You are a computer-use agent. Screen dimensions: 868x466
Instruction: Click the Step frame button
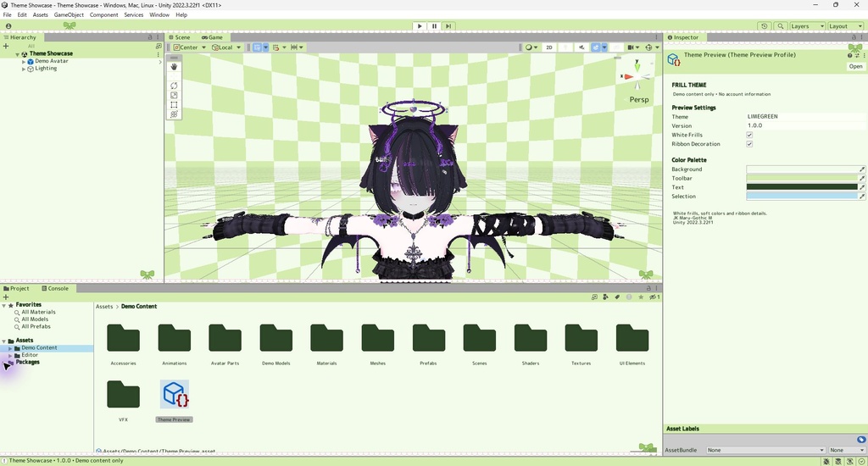coord(448,26)
